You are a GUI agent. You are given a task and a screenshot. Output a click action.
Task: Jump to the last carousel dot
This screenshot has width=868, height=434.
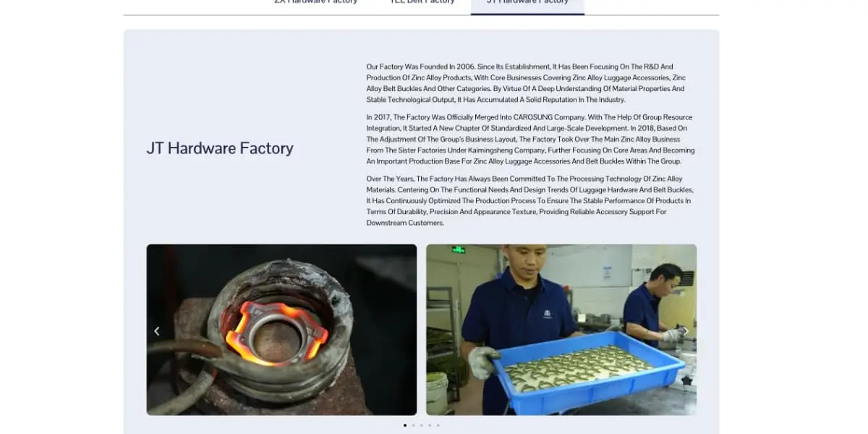(x=438, y=425)
